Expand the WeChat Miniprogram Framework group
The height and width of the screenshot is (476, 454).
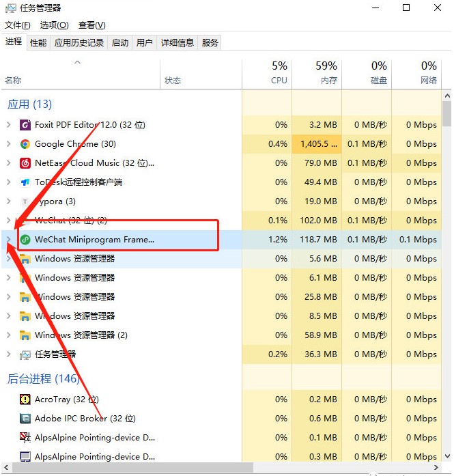tap(9, 240)
